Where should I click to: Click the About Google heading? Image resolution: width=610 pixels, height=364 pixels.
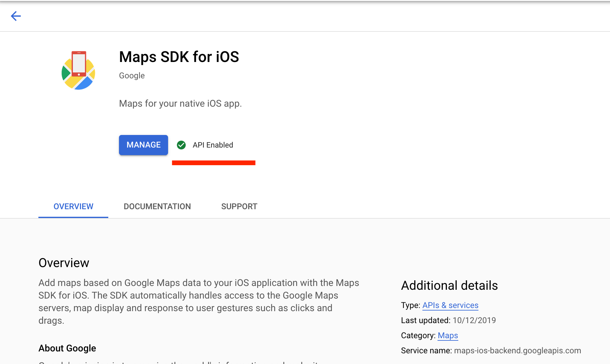click(x=67, y=348)
